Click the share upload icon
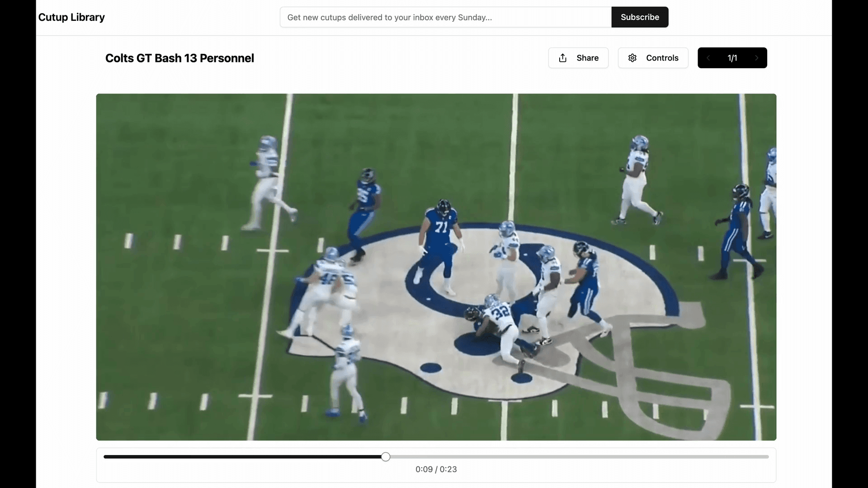Image resolution: width=868 pixels, height=488 pixels. tap(562, 58)
